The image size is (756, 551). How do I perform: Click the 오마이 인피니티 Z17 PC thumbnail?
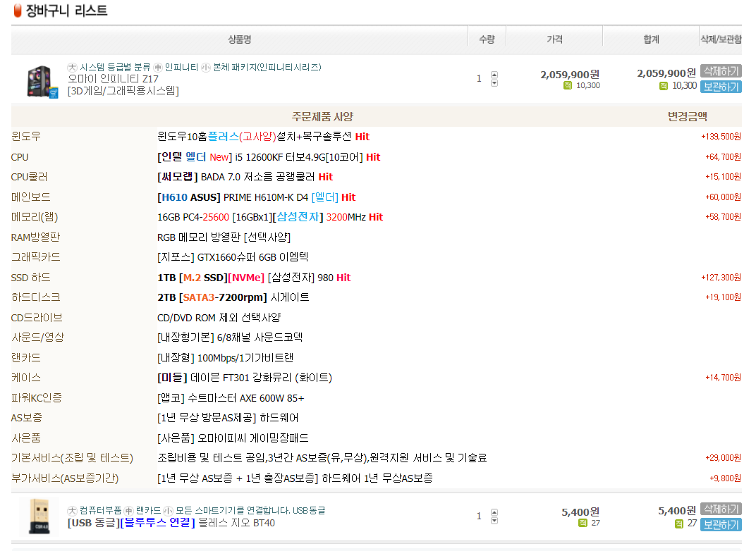[42, 82]
